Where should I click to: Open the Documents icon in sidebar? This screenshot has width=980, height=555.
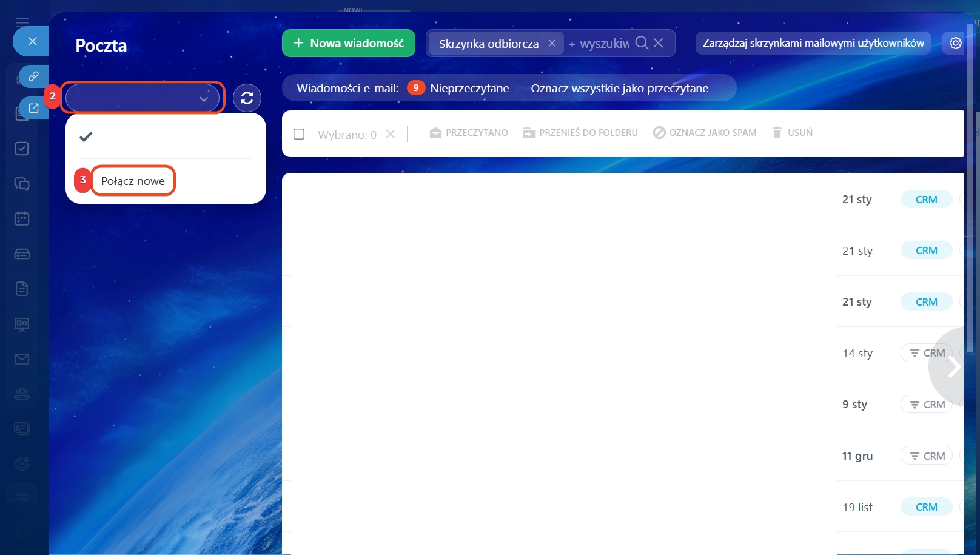coord(22,289)
